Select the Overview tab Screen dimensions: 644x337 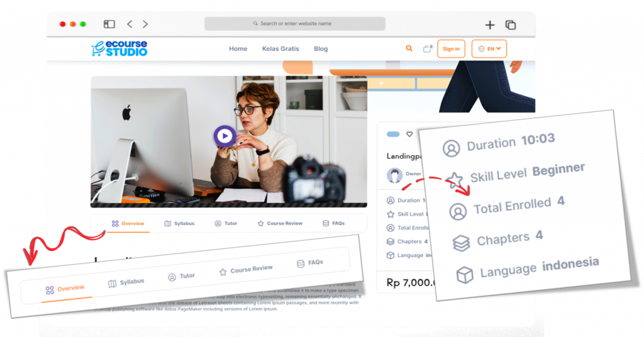click(x=128, y=223)
